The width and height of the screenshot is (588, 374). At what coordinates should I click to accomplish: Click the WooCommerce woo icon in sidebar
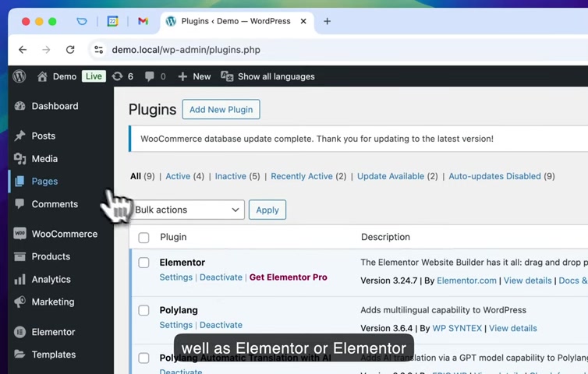(x=19, y=234)
